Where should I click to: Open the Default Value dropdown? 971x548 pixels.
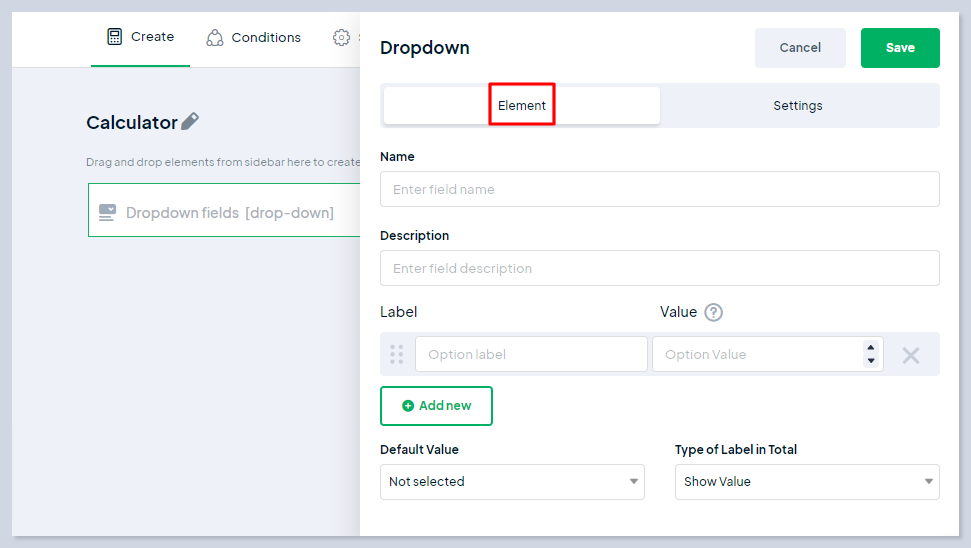tap(512, 482)
